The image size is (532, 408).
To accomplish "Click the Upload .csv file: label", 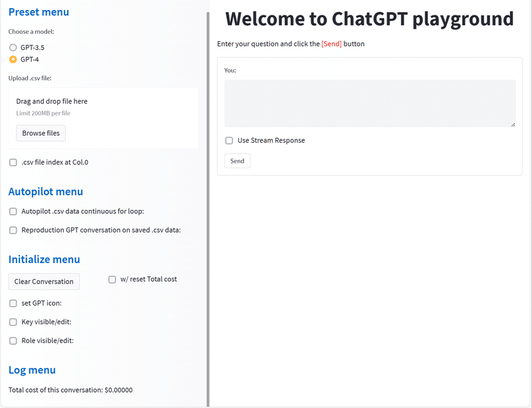I will 30,78.
